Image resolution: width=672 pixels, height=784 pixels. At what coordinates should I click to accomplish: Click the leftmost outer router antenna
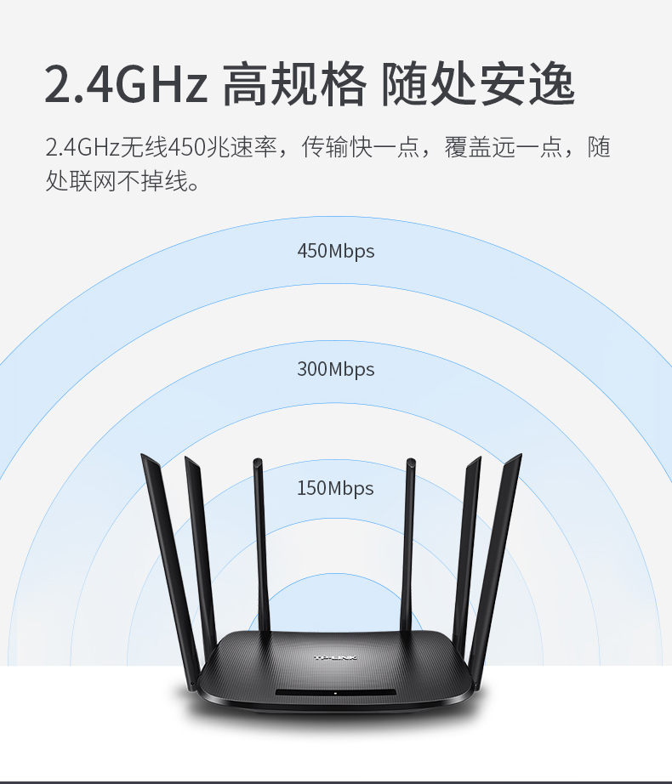pyautogui.click(x=169, y=570)
